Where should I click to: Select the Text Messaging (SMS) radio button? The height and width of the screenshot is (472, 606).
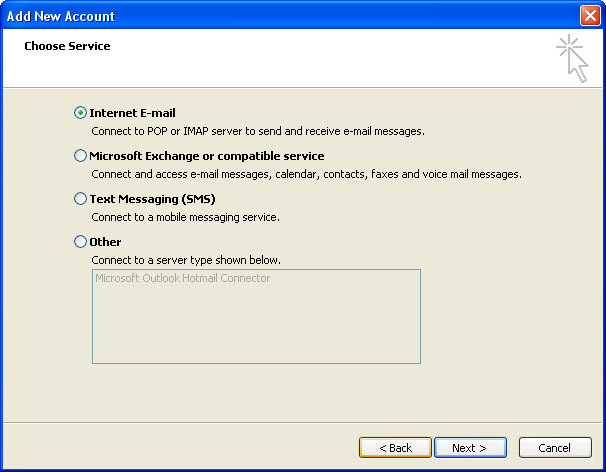pos(80,199)
